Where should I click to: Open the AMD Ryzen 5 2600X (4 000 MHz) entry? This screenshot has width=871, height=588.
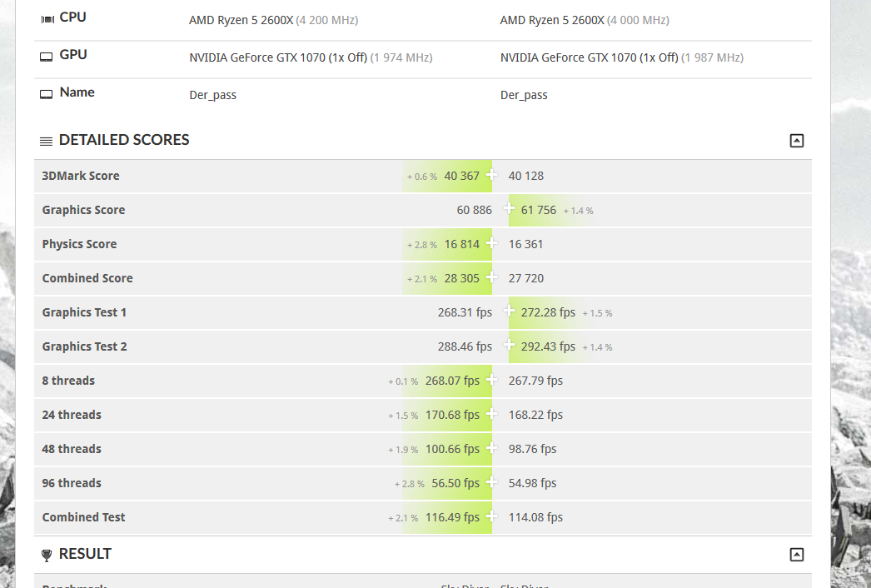(x=585, y=21)
